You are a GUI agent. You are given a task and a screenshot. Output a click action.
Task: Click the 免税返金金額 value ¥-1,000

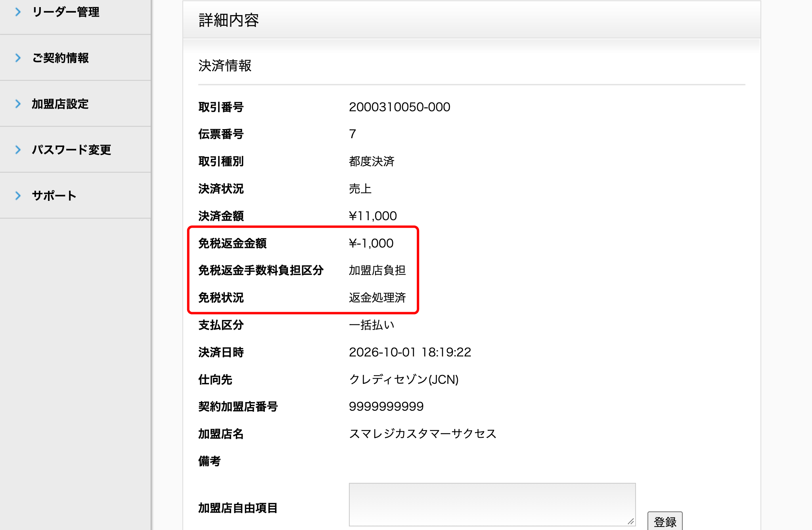pyautogui.click(x=371, y=243)
